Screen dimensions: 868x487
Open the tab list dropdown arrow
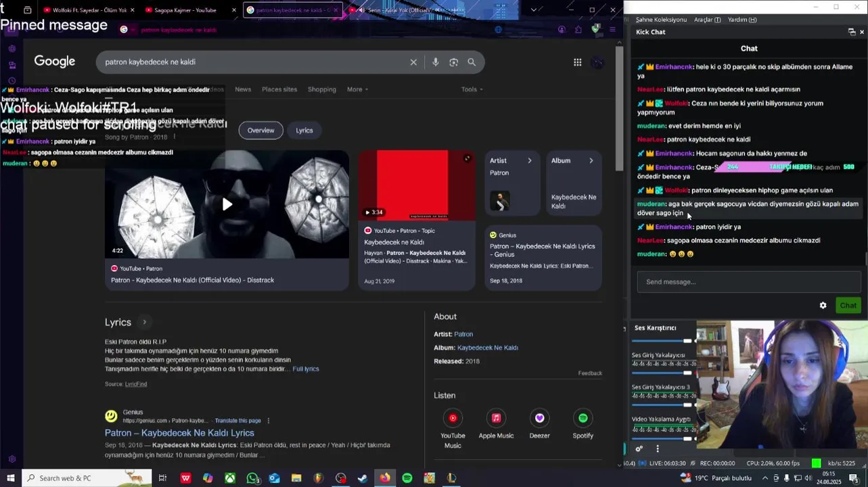533,10
